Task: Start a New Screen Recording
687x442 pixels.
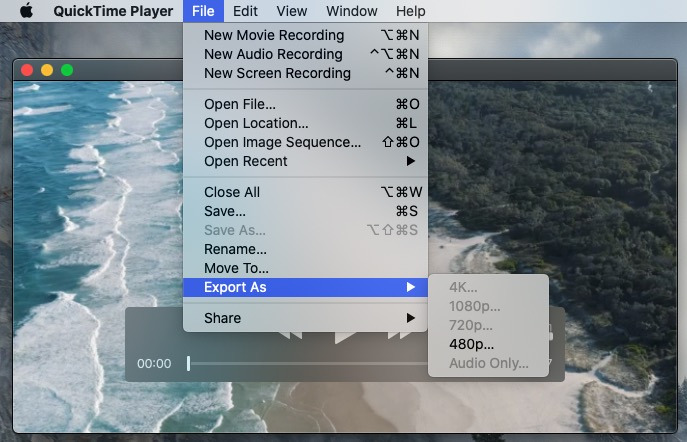Action: click(x=305, y=73)
